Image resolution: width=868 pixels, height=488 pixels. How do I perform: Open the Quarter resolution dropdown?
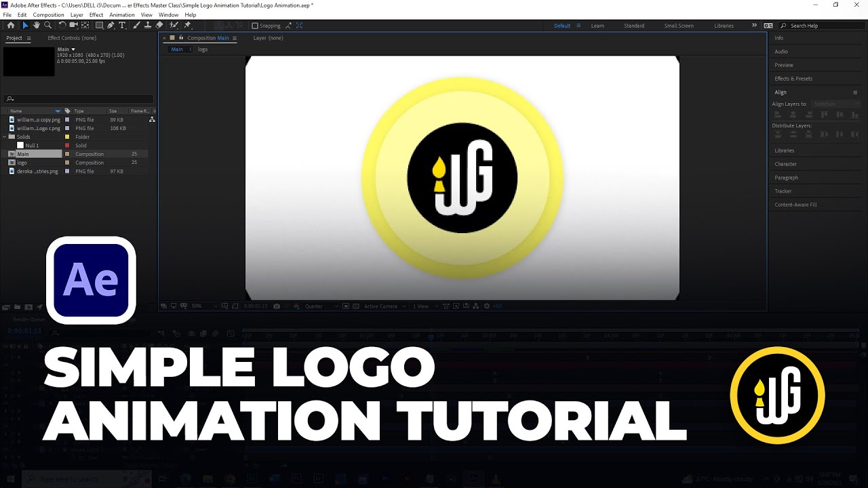[x=321, y=306]
